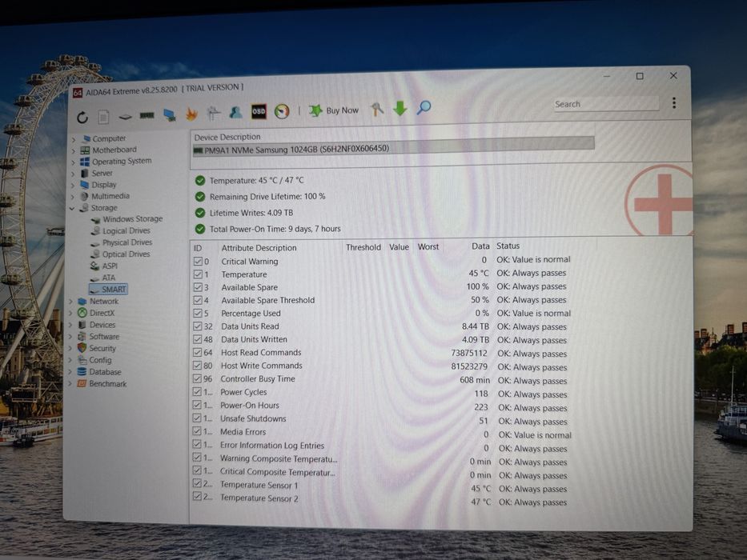Open Physical Drives under Storage
This screenshot has width=747, height=560.
tap(127, 242)
